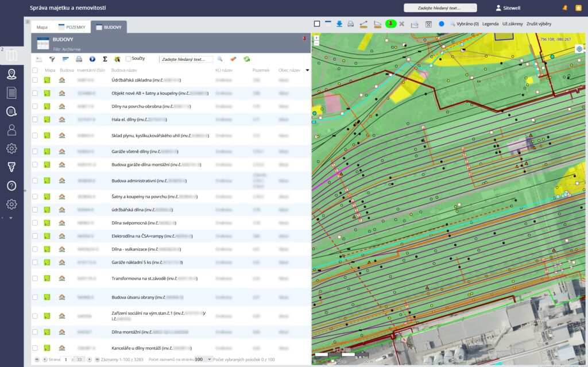Click the table search text field

coord(187,59)
